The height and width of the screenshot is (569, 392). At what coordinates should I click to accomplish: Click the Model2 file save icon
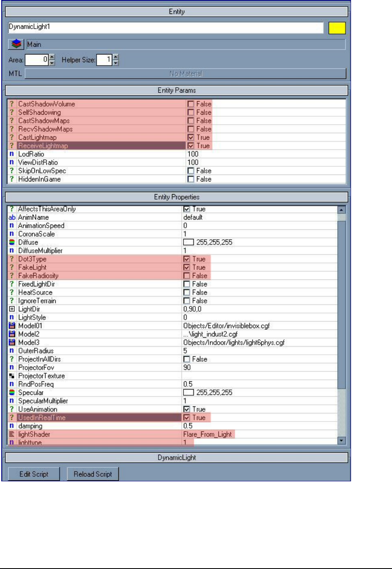point(12,334)
